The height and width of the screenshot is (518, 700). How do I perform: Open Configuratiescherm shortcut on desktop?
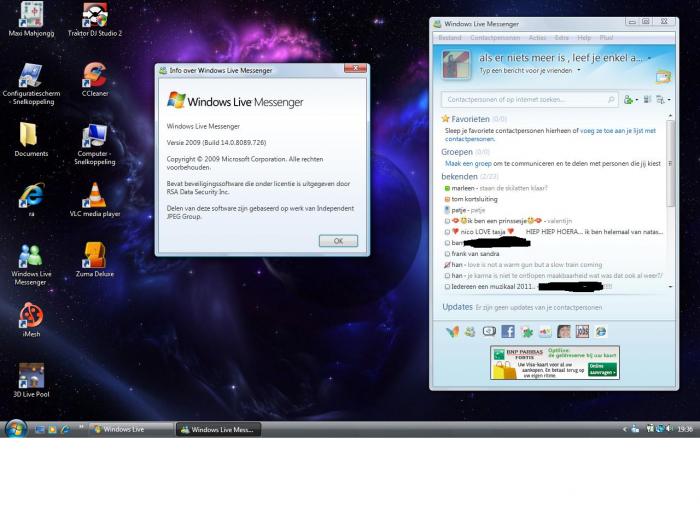tap(31, 84)
